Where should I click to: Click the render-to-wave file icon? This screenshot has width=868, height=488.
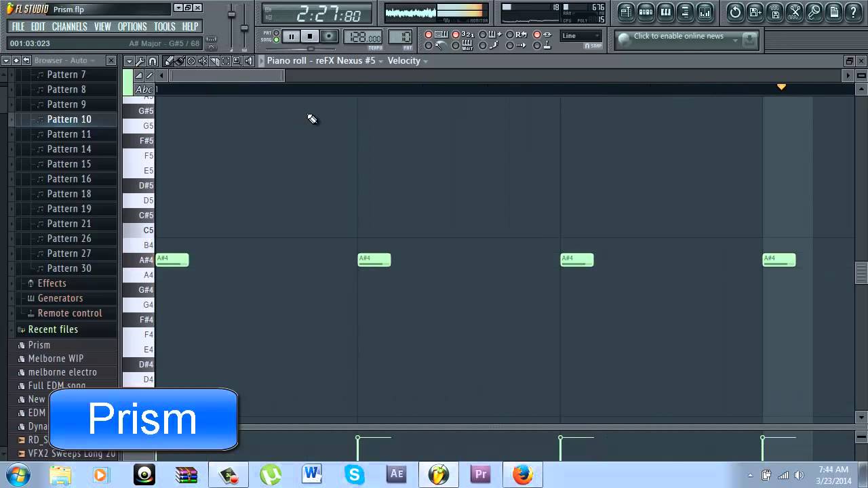coord(775,12)
